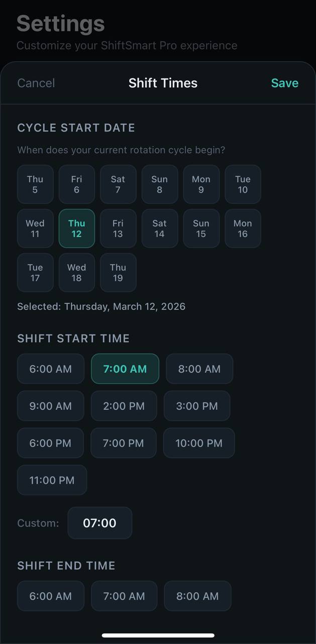Select Thu 5 as cycle start date

(35, 184)
